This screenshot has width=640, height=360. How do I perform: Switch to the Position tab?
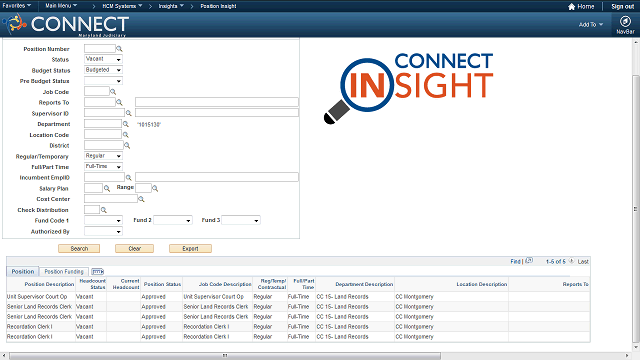click(23, 271)
